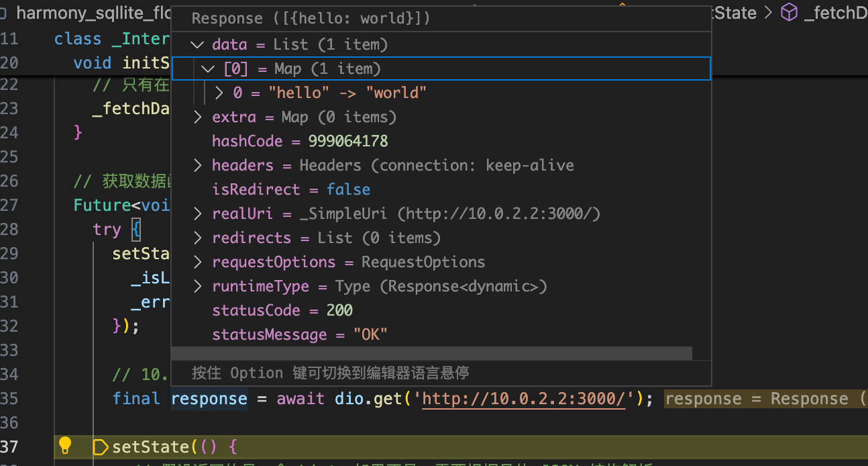This screenshot has width=868, height=466.
Task: Click the try keyword on line 28
Action: click(x=107, y=230)
